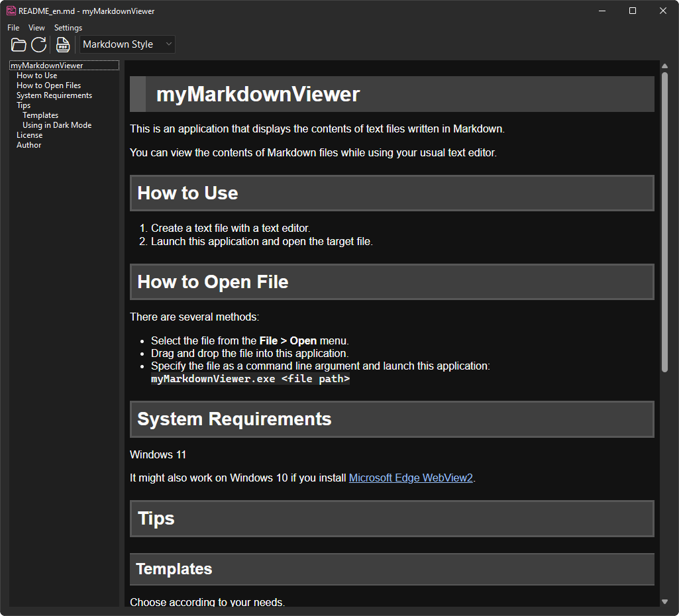Click the vertical scrollbar thumb
The width and height of the screenshot is (679, 616).
point(664,222)
